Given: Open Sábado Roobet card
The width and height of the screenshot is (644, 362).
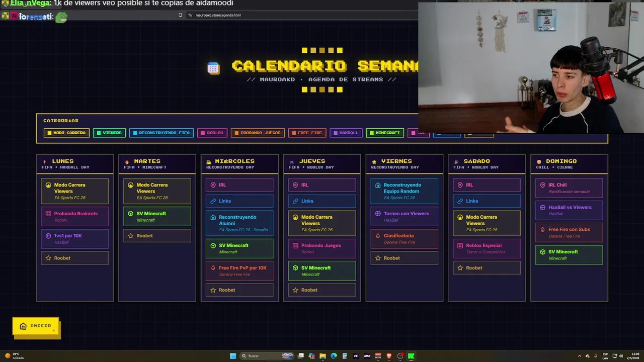Looking at the screenshot, I should coord(487,268).
